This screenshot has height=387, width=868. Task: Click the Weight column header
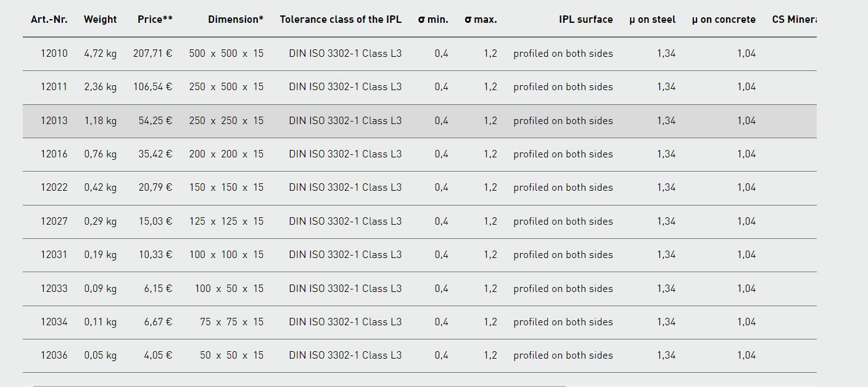(100, 20)
